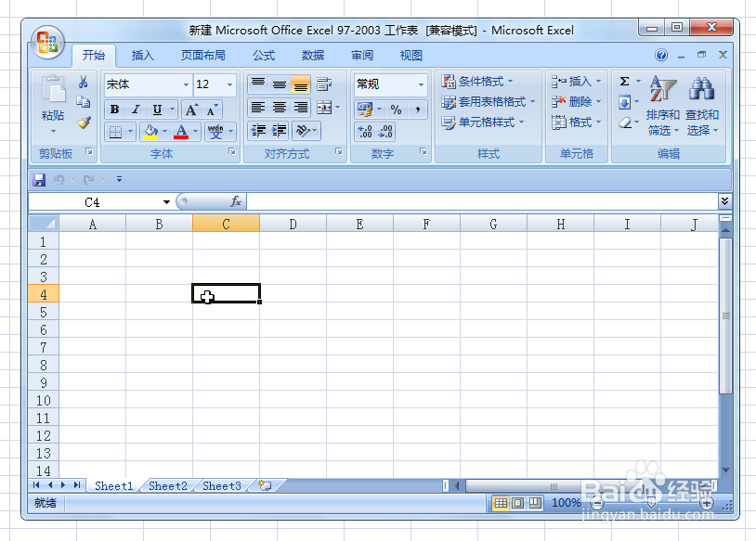Screen dimensions: 756x541
Task: Open the font color dropdown arrow
Action: pos(195,131)
